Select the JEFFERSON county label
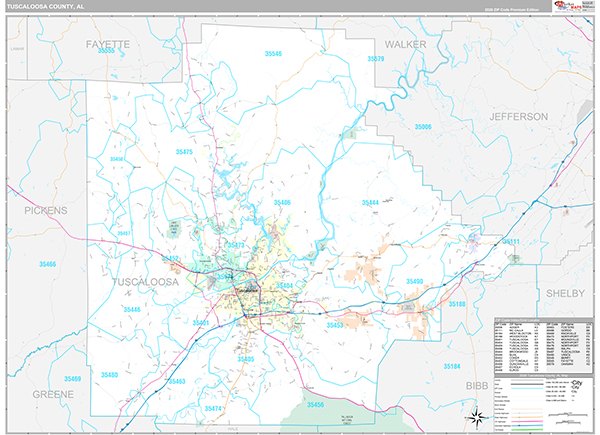600x435 pixels. tap(518, 117)
